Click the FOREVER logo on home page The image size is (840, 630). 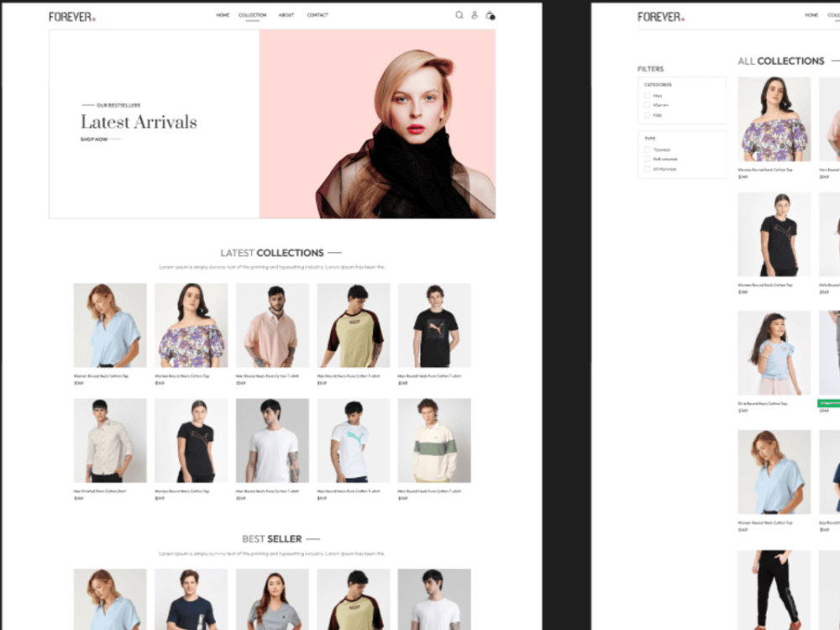click(x=71, y=17)
